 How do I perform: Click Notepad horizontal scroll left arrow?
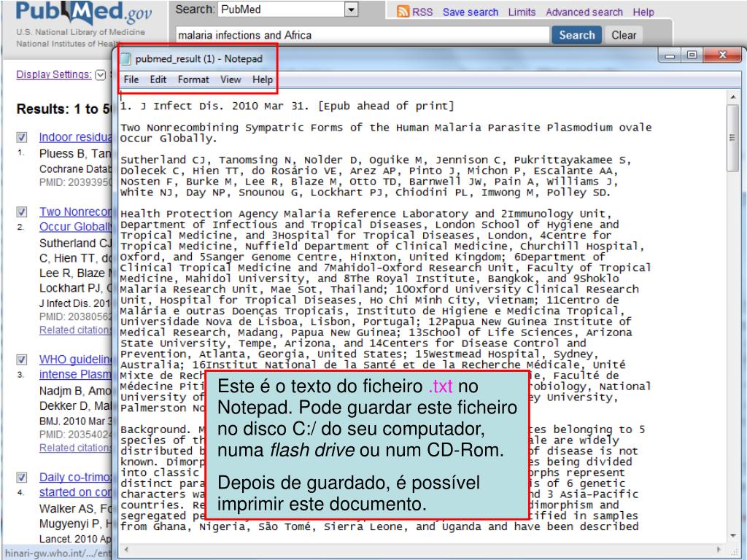(127, 549)
